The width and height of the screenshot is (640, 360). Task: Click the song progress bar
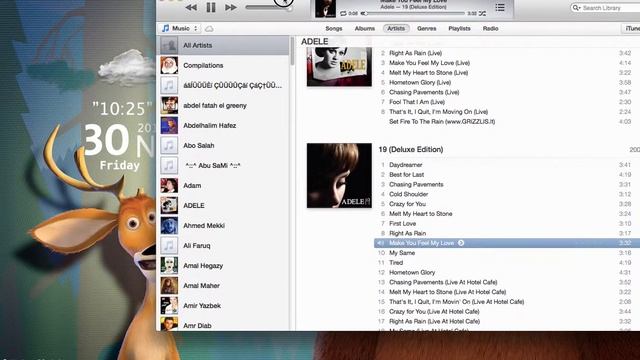pyautogui.click(x=414, y=13)
